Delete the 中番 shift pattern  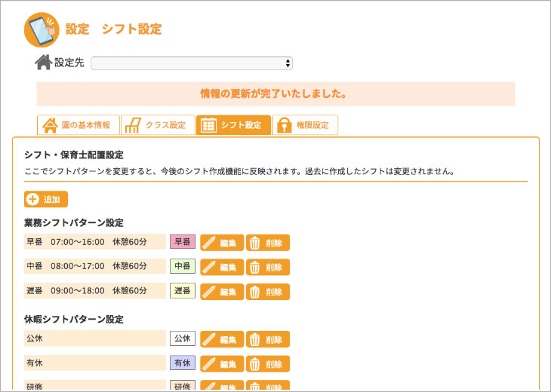268,268
